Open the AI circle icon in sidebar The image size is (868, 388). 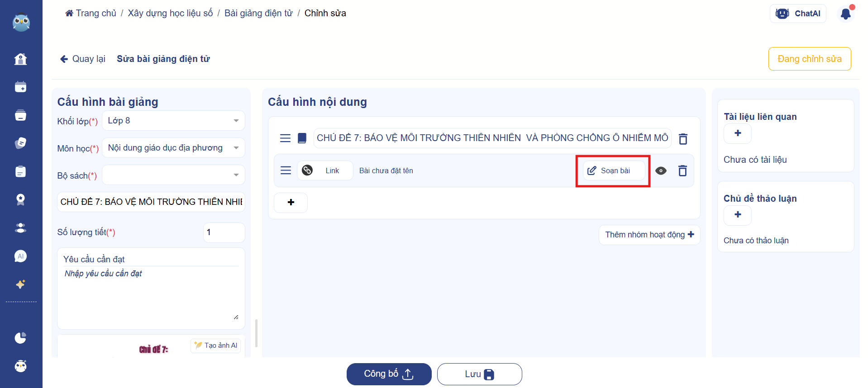pyautogui.click(x=21, y=256)
